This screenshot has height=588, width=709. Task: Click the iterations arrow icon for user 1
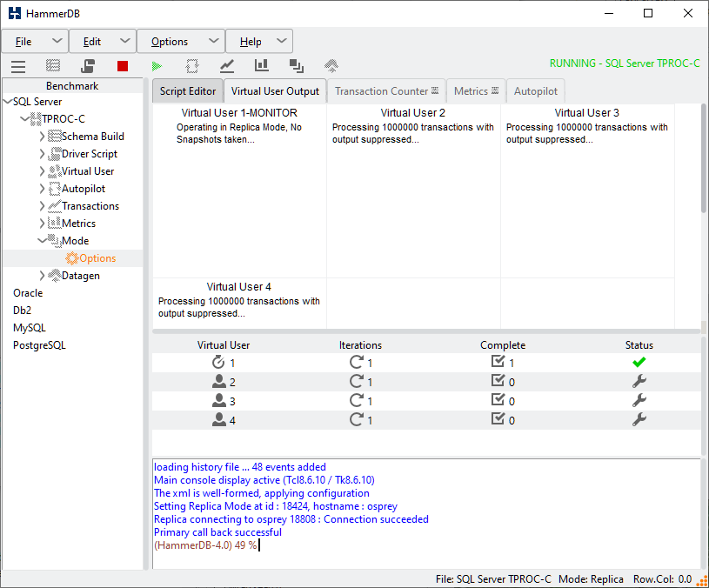click(357, 362)
